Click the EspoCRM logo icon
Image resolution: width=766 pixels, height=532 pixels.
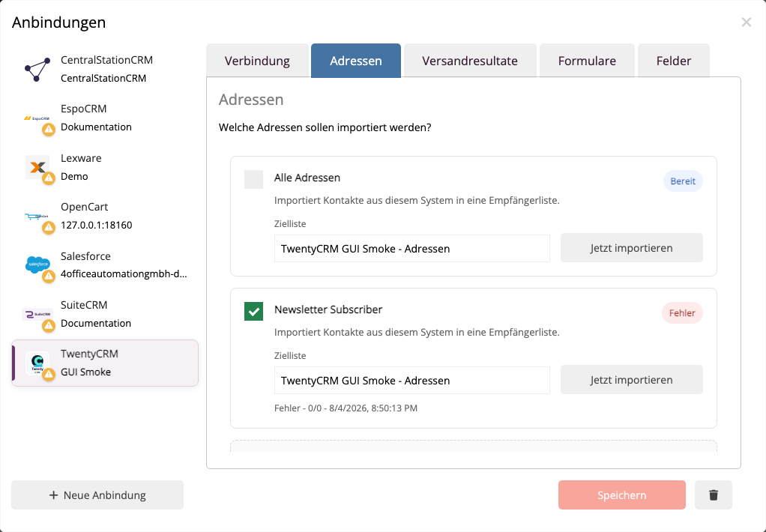[x=37, y=118]
